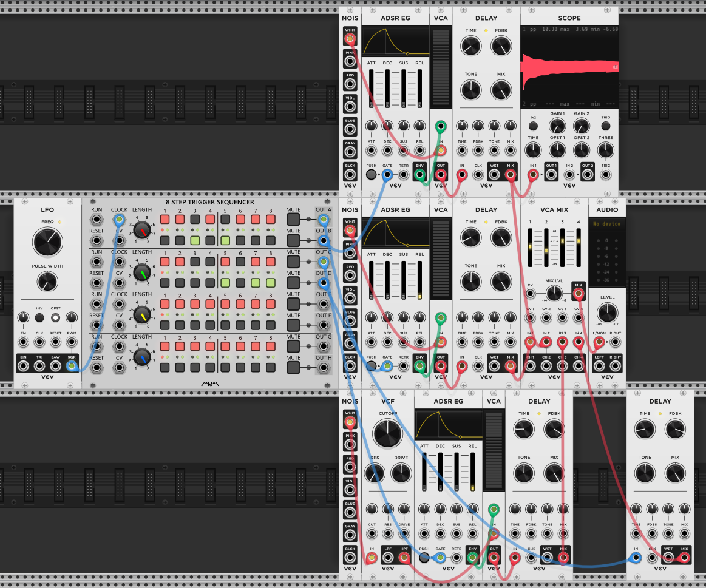This screenshot has width=706, height=588.
Task: Toggle the green step 8 button in OUT D row
Action: [271, 283]
